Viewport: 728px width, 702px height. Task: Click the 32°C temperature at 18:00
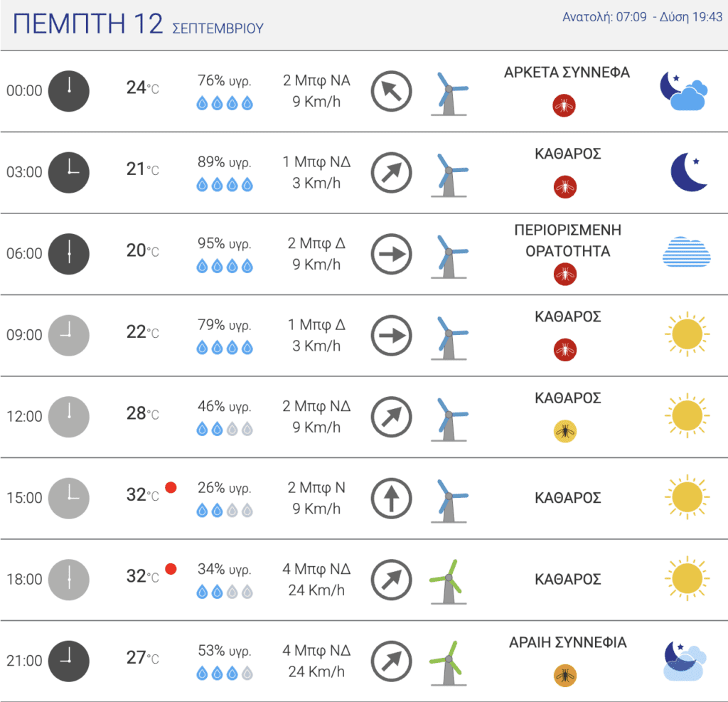click(142, 577)
